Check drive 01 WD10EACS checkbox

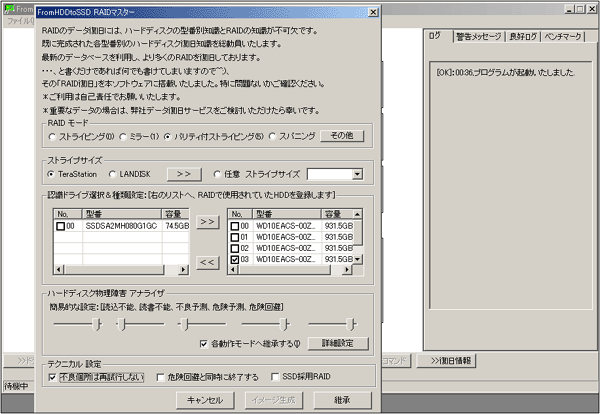tap(235, 237)
